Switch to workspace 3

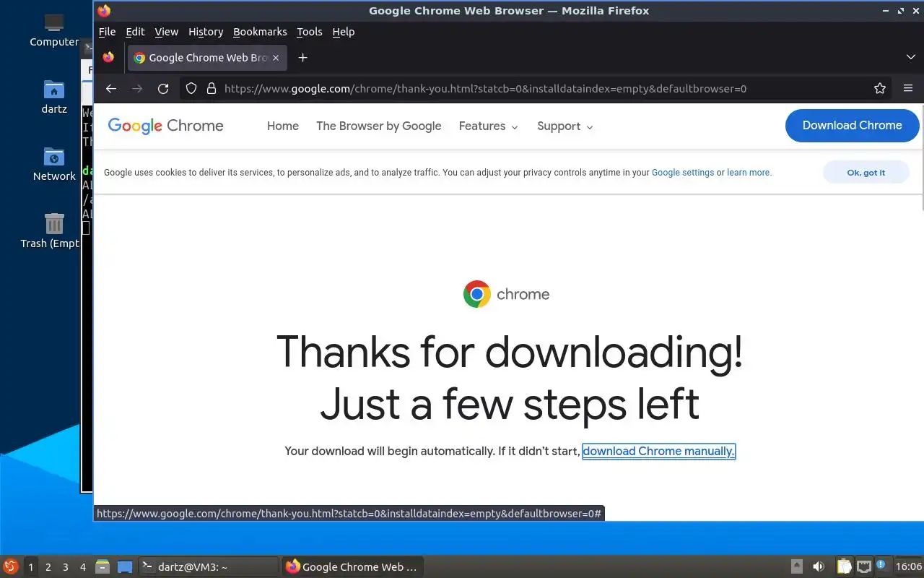pyautogui.click(x=66, y=567)
